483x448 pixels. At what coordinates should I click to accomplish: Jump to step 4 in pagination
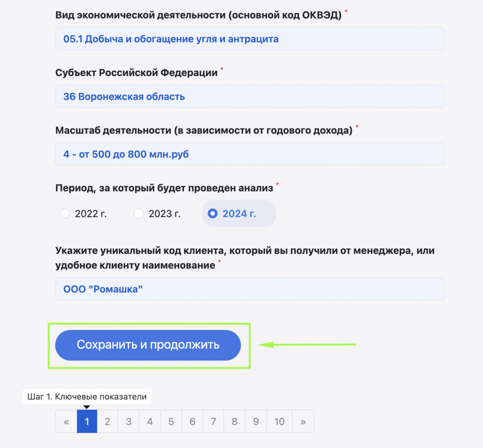150,421
